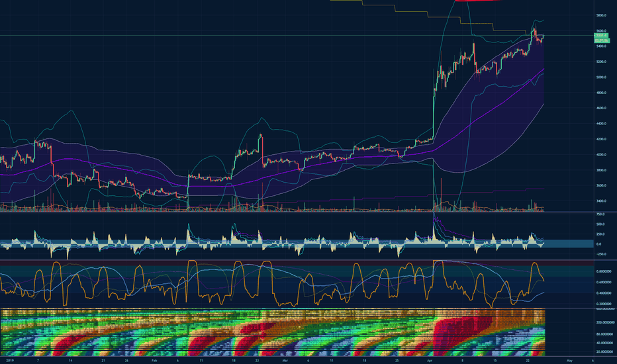This screenshot has width=617, height=364.
Task: Click the 750.0 oscillator scale label
Action: [600, 214]
